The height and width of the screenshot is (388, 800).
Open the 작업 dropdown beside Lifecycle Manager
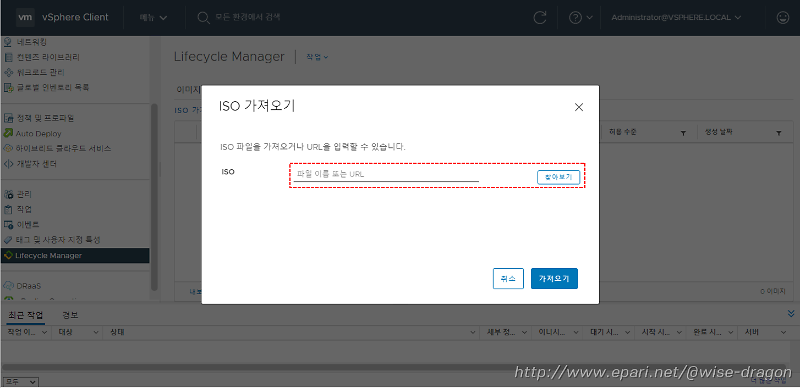[317, 57]
